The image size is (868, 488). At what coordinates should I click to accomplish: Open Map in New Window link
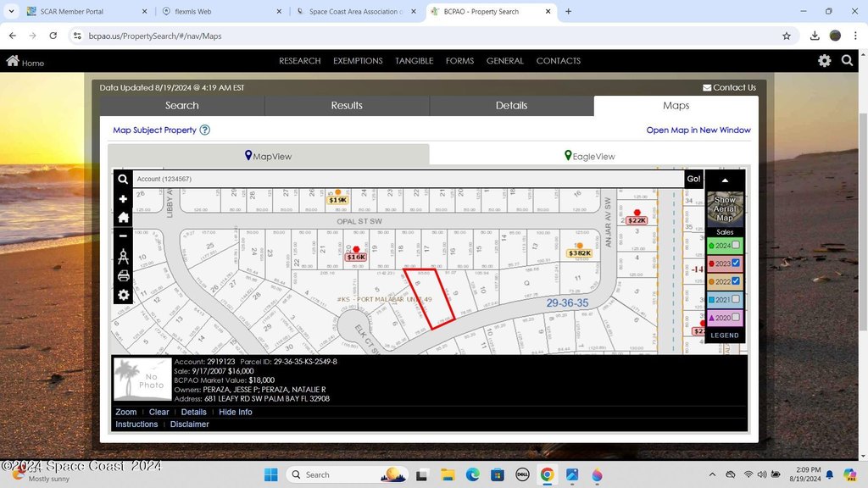click(x=698, y=130)
